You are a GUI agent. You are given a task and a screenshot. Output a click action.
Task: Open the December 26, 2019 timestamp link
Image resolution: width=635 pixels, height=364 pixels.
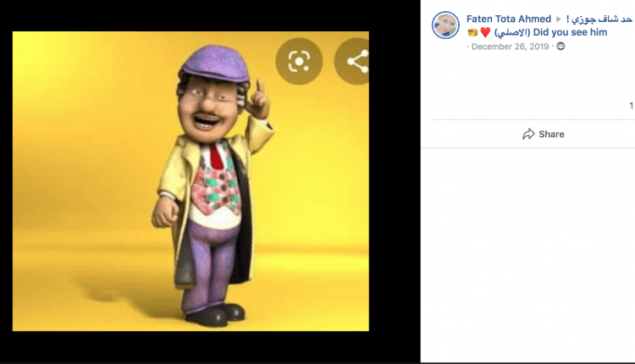click(510, 47)
